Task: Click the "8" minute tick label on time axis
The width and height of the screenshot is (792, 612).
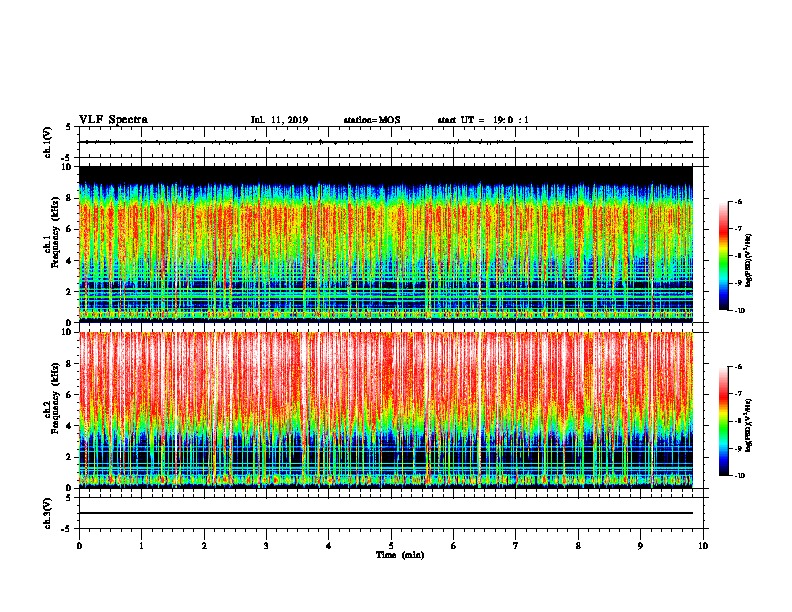Action: point(578,546)
